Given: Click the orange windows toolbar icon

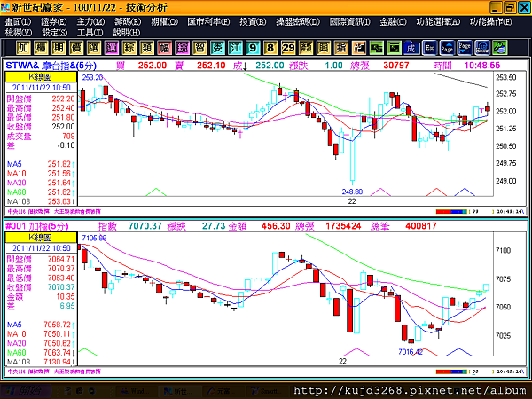Looking at the screenshot, I should point(358,48).
